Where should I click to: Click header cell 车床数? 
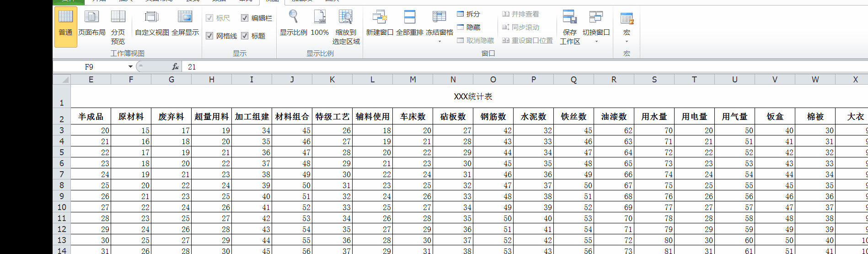point(413,117)
